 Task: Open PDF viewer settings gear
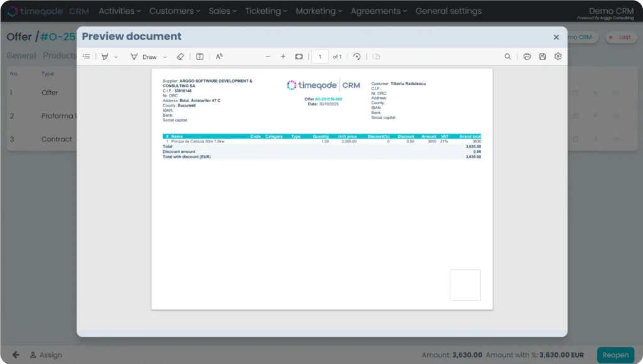tap(558, 56)
